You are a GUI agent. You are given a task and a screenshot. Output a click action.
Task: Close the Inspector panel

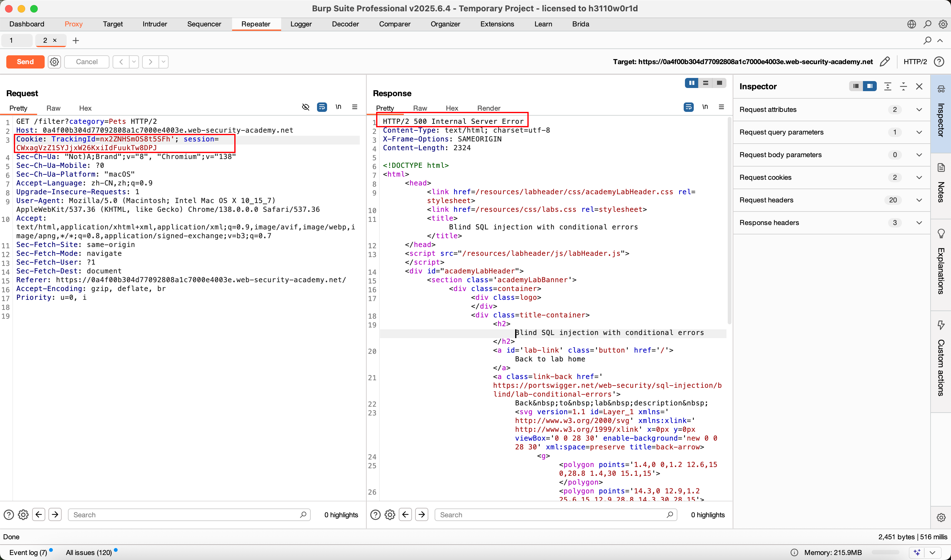tap(919, 86)
